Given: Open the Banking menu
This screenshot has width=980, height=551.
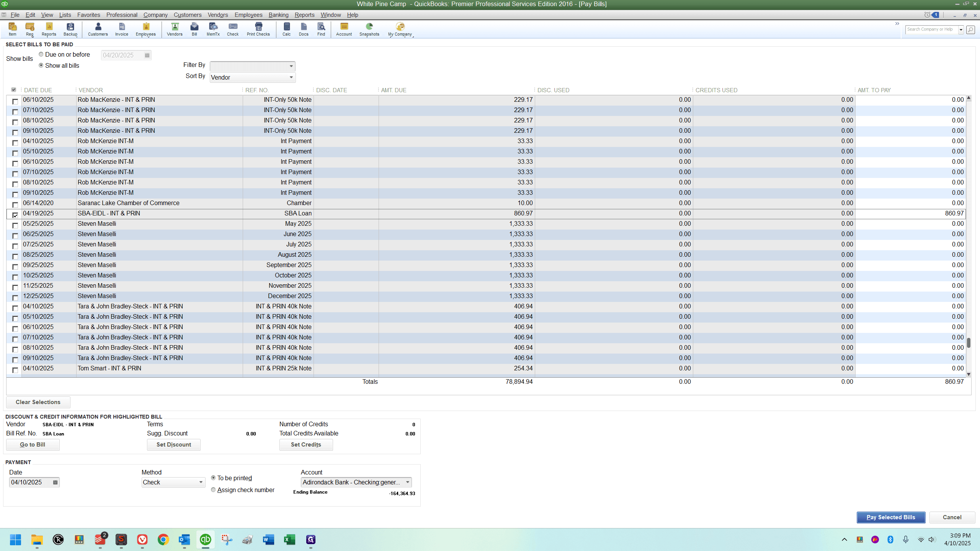Looking at the screenshot, I should pos(278,15).
